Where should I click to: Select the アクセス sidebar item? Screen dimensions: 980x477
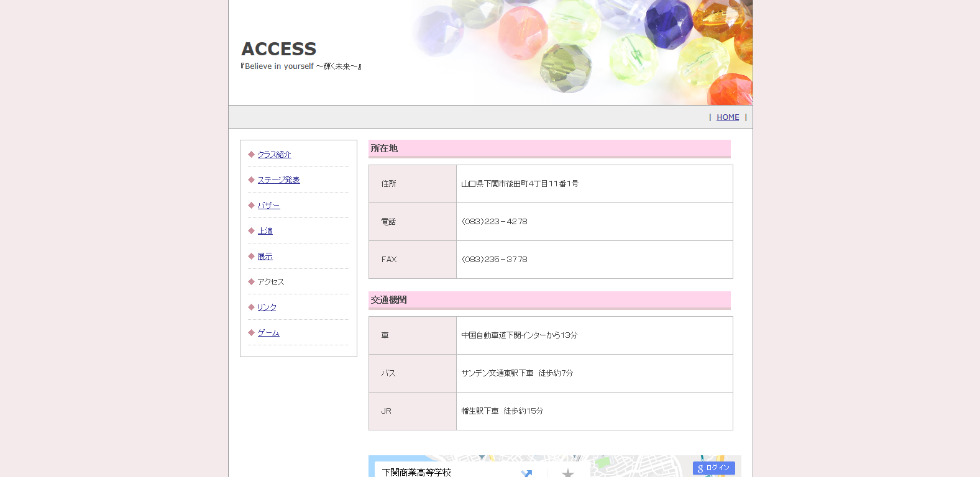pyautogui.click(x=271, y=282)
